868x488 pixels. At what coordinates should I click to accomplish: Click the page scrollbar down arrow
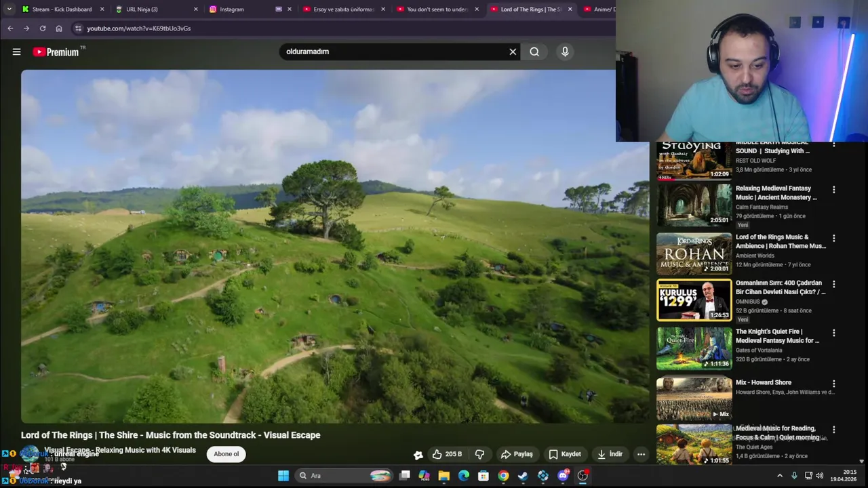(x=862, y=461)
